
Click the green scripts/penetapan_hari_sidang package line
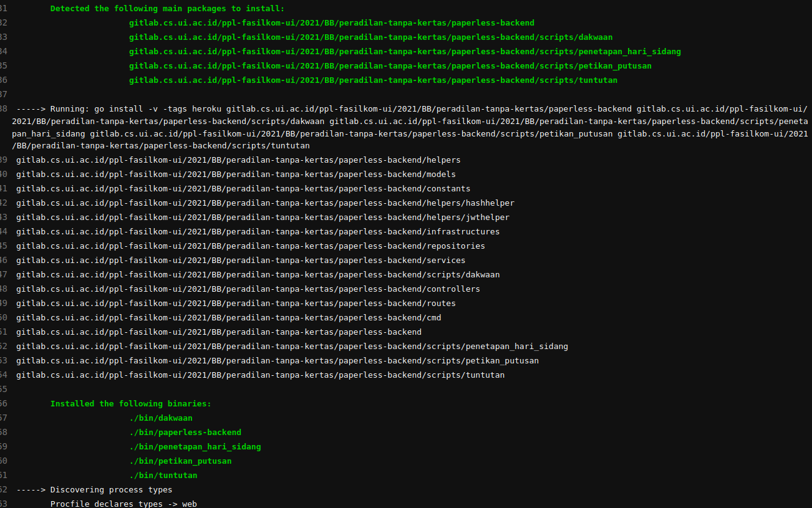pyautogui.click(x=405, y=52)
